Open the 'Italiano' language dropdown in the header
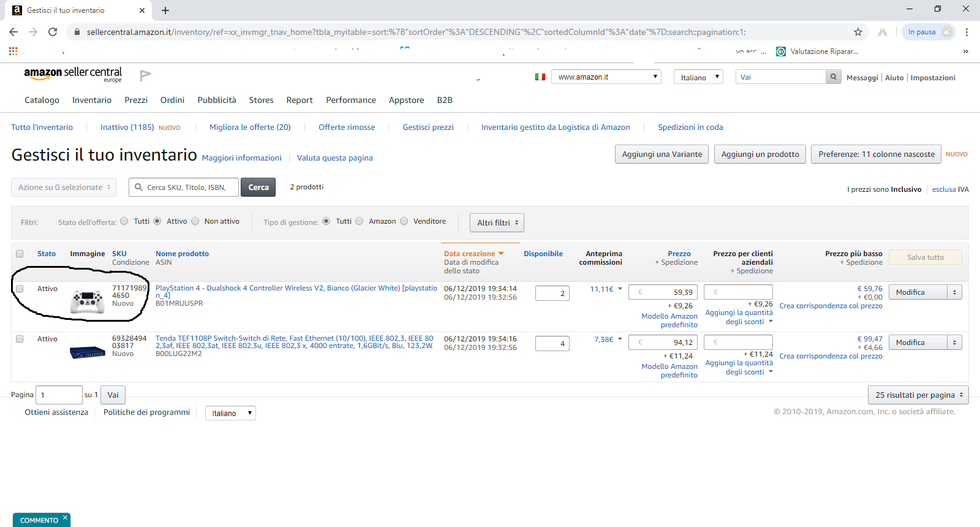 click(699, 77)
